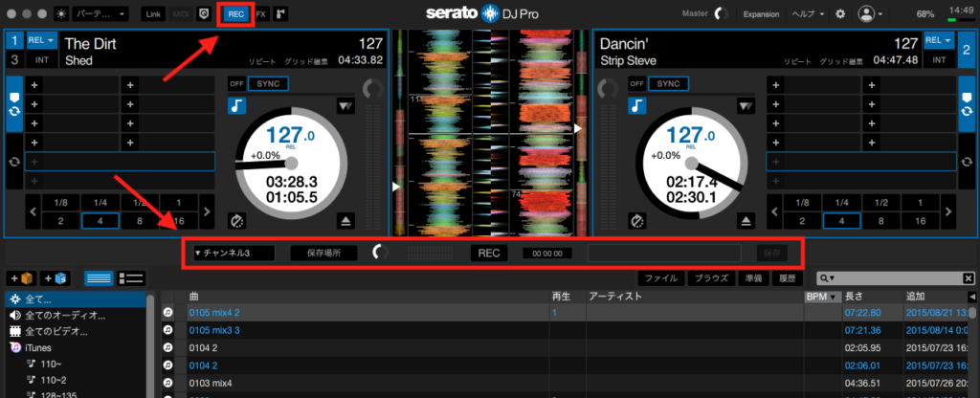Click censor/reverse icon on left deck
This screenshot has height=398, width=980.
pos(345,105)
